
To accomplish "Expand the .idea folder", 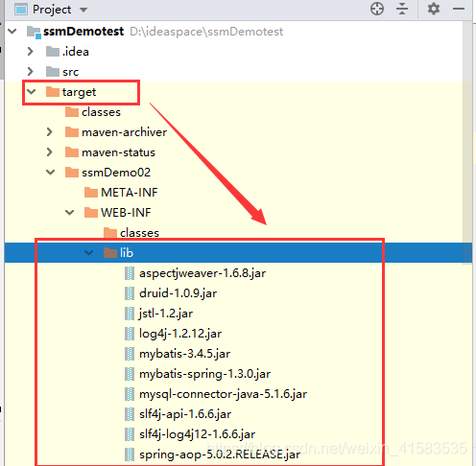I will [x=31, y=52].
